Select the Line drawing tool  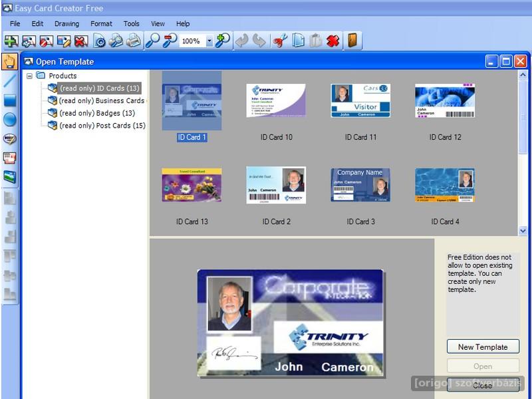click(9, 80)
